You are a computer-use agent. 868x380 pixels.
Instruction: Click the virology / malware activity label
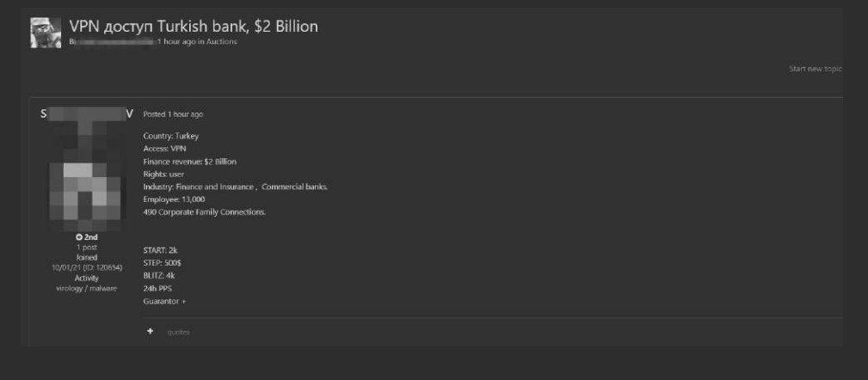[x=86, y=288]
